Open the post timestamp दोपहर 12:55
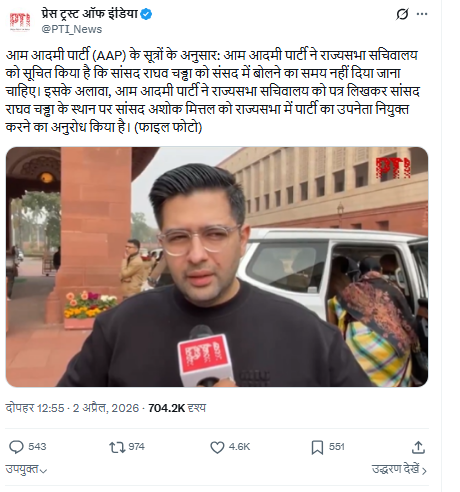Screen dimensions: 460x492 [35, 408]
